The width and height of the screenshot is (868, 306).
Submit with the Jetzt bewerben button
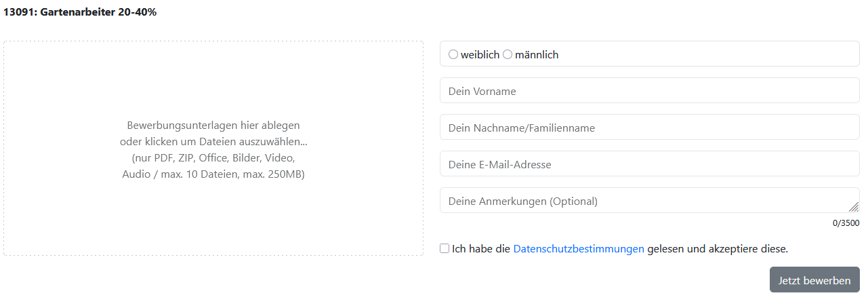[814, 280]
